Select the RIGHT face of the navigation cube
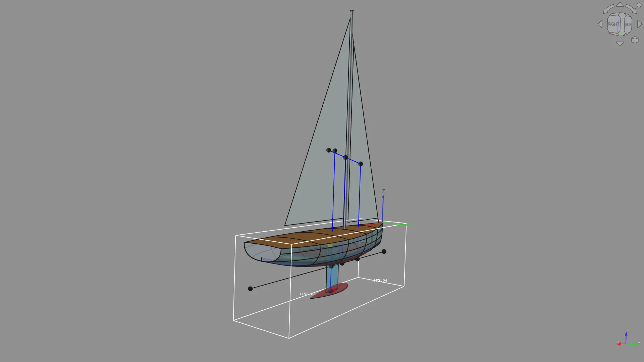Viewport: 644px width, 362px height. (x=613, y=24)
